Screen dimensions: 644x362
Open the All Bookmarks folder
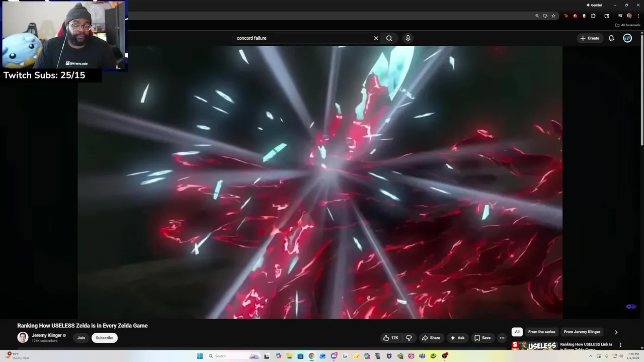[627, 25]
